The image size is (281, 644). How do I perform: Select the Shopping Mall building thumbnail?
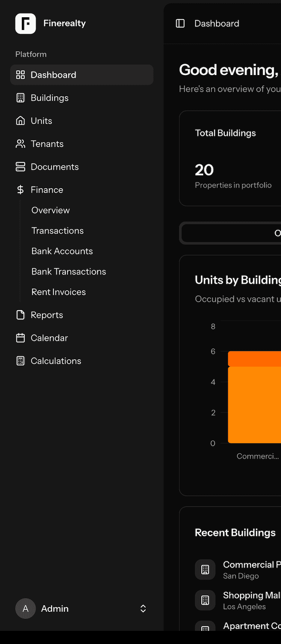pyautogui.click(x=205, y=600)
